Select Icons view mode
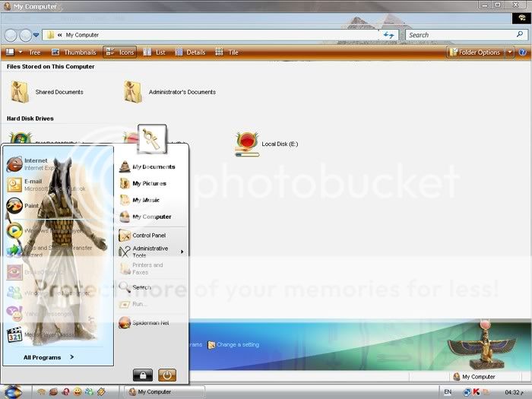532x399 pixels. (x=120, y=52)
